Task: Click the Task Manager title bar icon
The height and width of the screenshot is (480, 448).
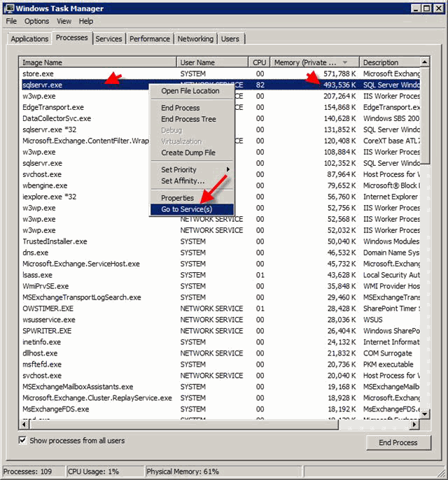Action: [x=10, y=8]
